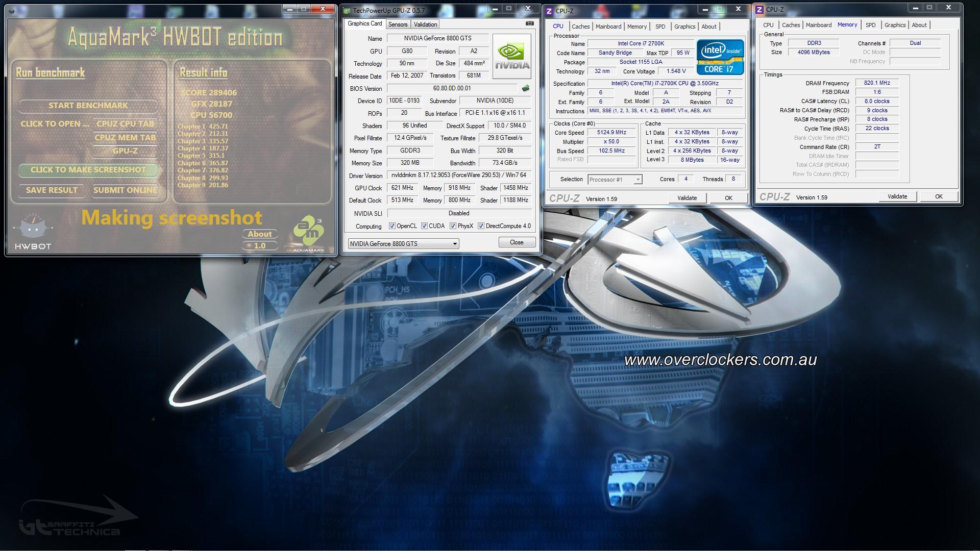The height and width of the screenshot is (551, 980).
Task: Open the SPD tab in CPU-Z CPU window
Action: coord(660,27)
